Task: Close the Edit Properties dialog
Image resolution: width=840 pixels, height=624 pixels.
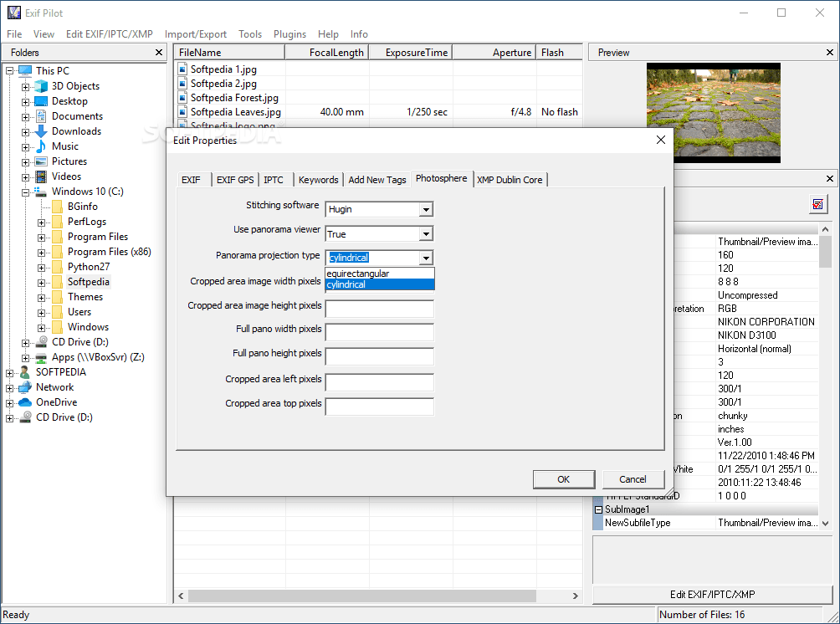Action: tap(660, 140)
